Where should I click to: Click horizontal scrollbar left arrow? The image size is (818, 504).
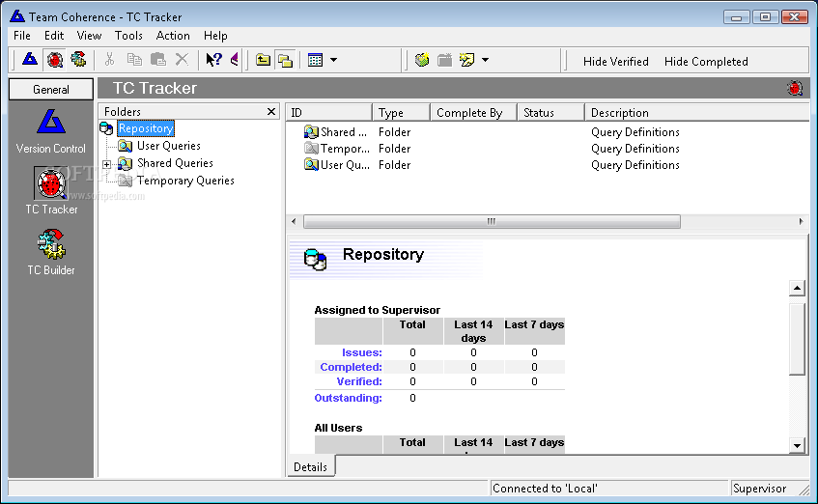pos(294,222)
